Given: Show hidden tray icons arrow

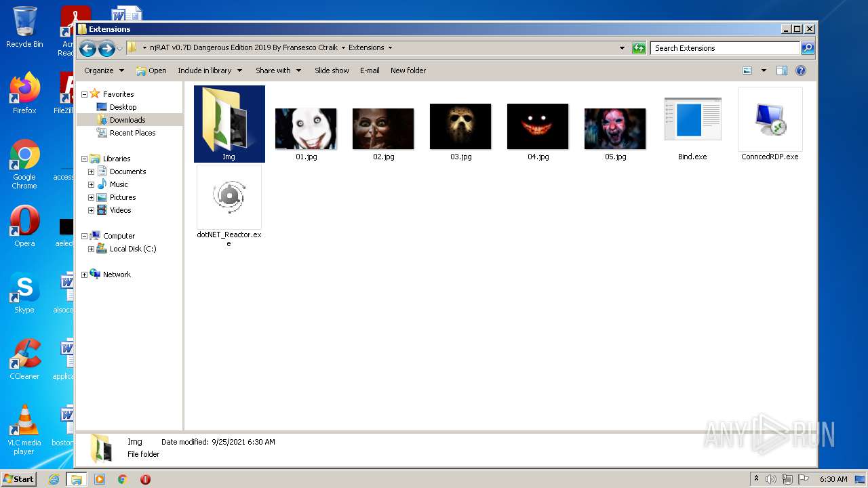Looking at the screenshot, I should point(756,479).
